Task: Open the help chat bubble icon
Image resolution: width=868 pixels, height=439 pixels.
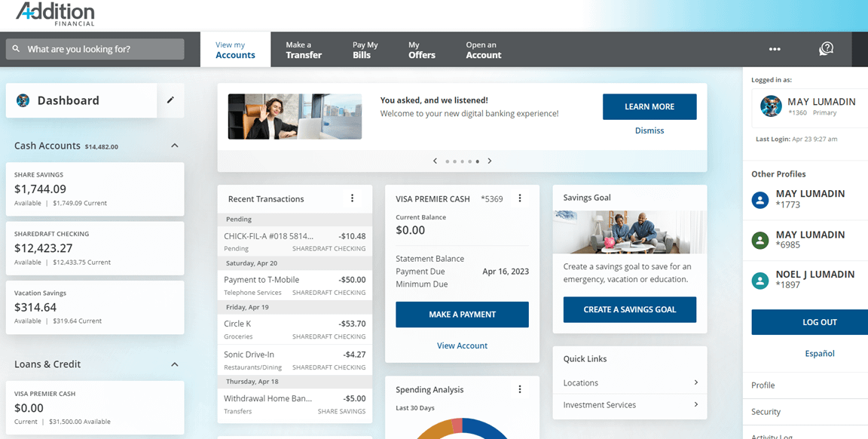Action: pyautogui.click(x=826, y=49)
